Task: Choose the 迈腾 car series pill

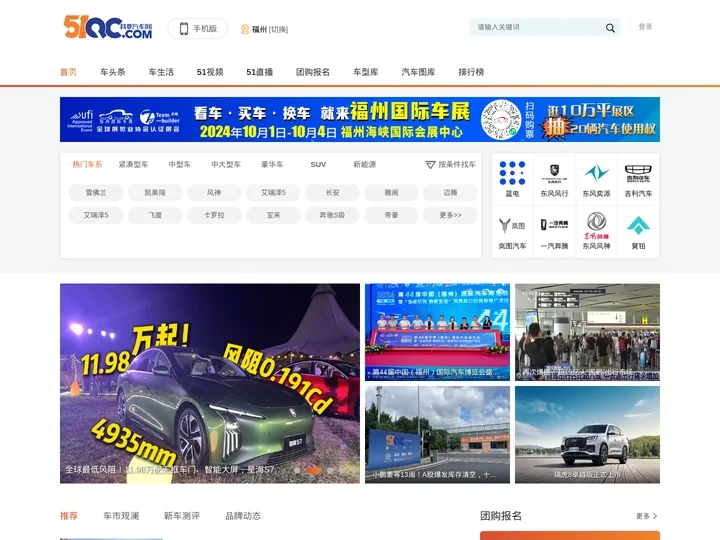Action: coord(450,193)
